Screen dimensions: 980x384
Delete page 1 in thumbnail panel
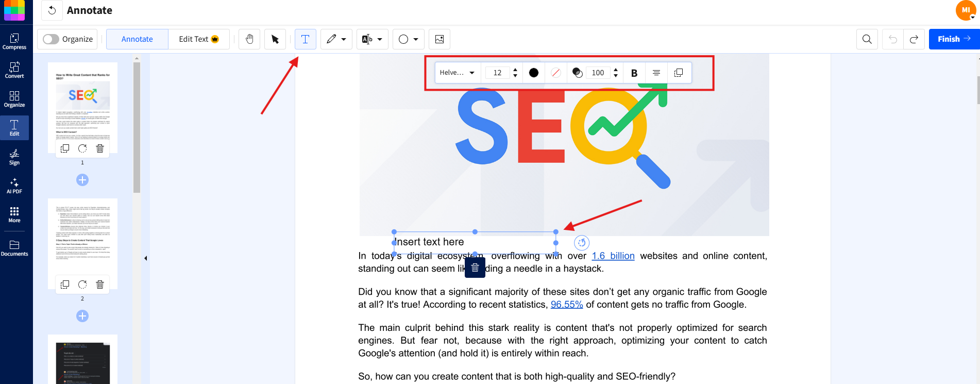[x=100, y=148]
